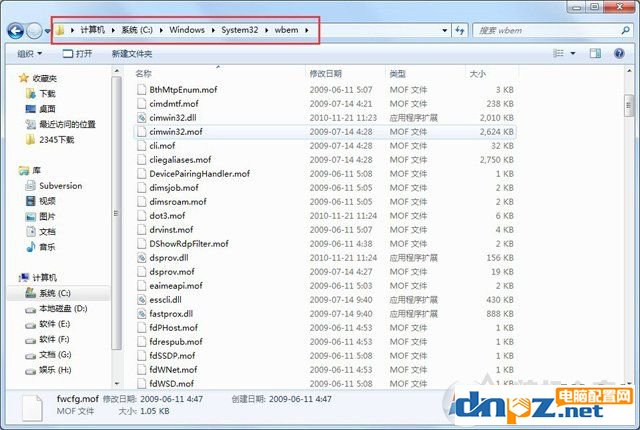The width and height of the screenshot is (640, 430).
Task: Select 本地磁盘 (D:) drive
Action: click(63, 308)
